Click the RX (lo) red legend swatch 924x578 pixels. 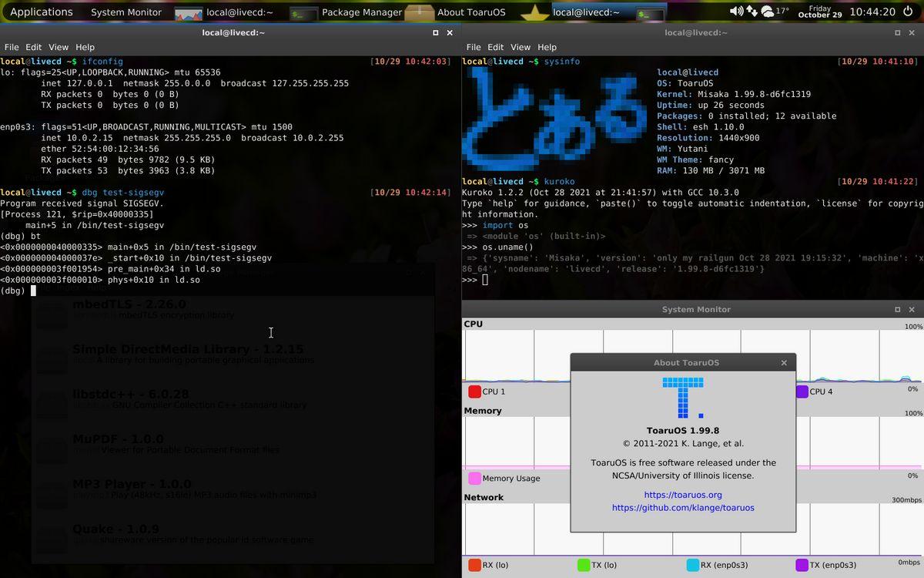(x=474, y=565)
